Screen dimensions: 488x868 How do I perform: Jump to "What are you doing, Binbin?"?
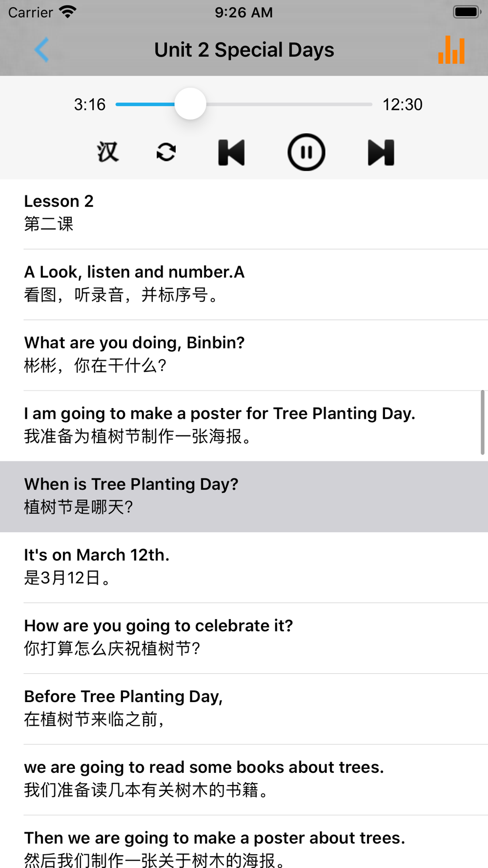(x=244, y=354)
